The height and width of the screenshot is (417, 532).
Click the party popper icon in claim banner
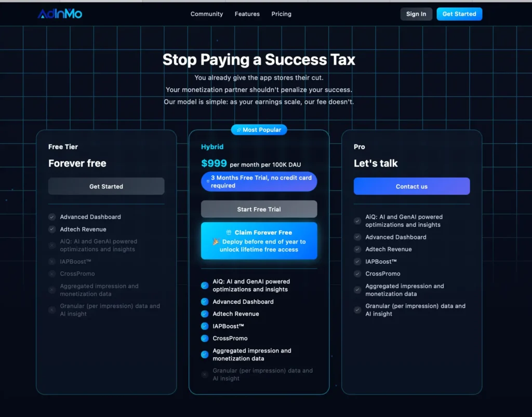[216, 241]
